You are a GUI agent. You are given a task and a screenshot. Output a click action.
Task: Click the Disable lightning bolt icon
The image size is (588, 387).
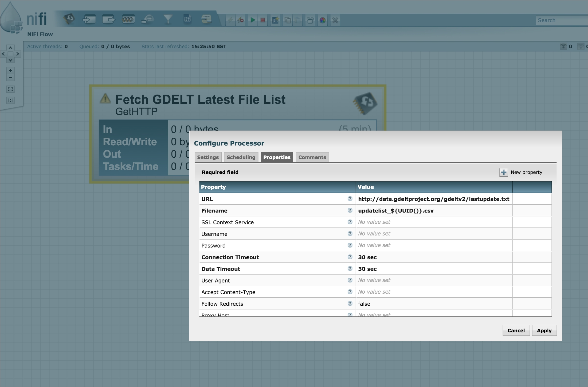click(240, 20)
